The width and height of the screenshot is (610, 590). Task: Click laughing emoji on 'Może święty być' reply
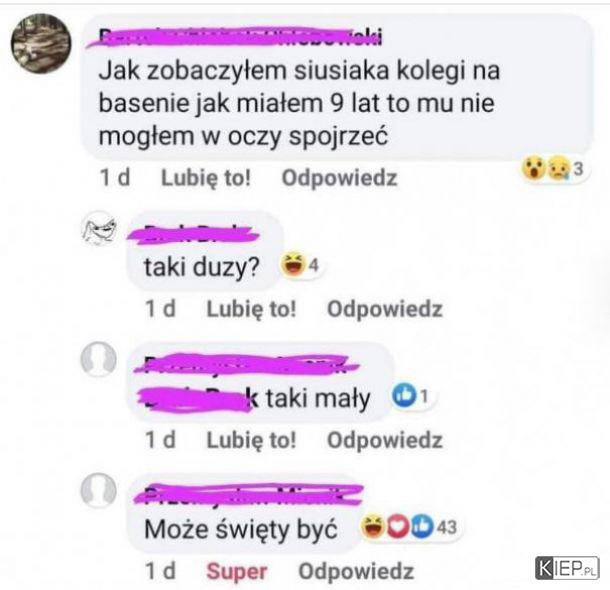point(373,526)
